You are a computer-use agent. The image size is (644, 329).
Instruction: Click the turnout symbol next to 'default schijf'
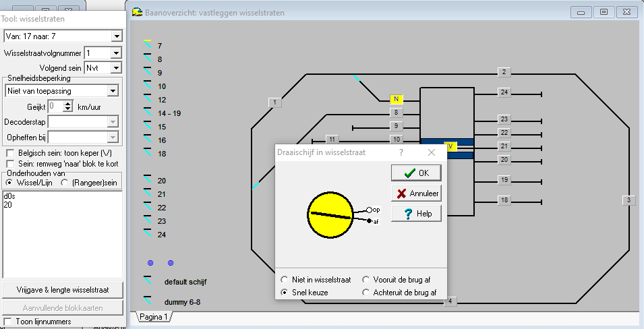[x=148, y=280]
